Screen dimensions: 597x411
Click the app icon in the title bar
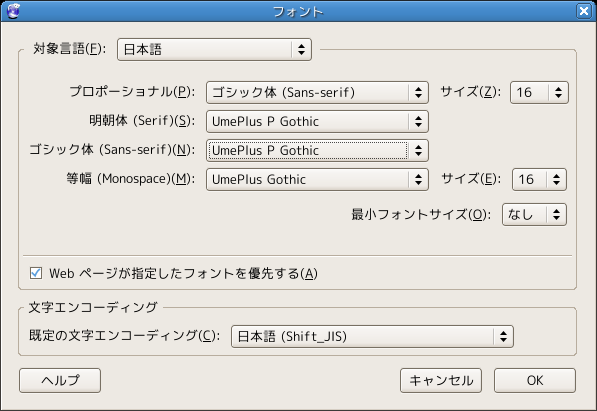[x=13, y=11]
